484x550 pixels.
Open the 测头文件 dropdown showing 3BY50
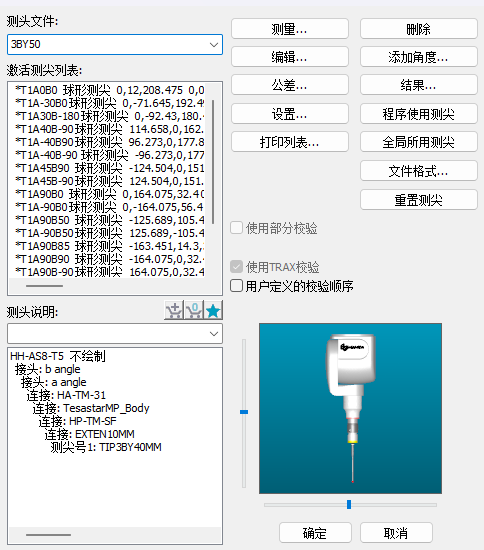click(115, 45)
